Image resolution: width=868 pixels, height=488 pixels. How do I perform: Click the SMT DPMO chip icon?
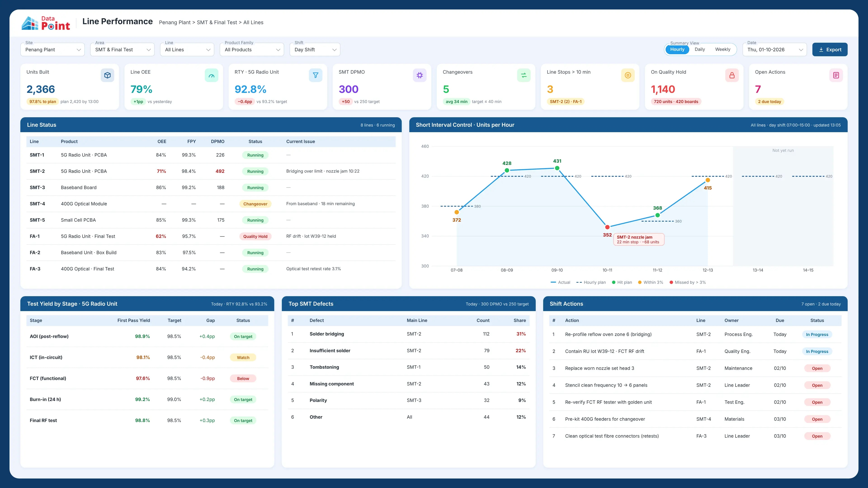(x=420, y=75)
